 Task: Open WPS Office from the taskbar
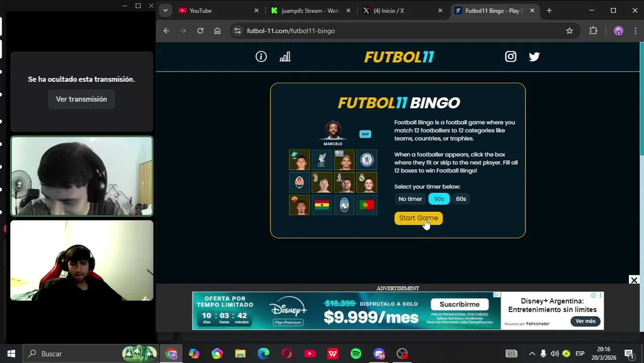pyautogui.click(x=333, y=353)
